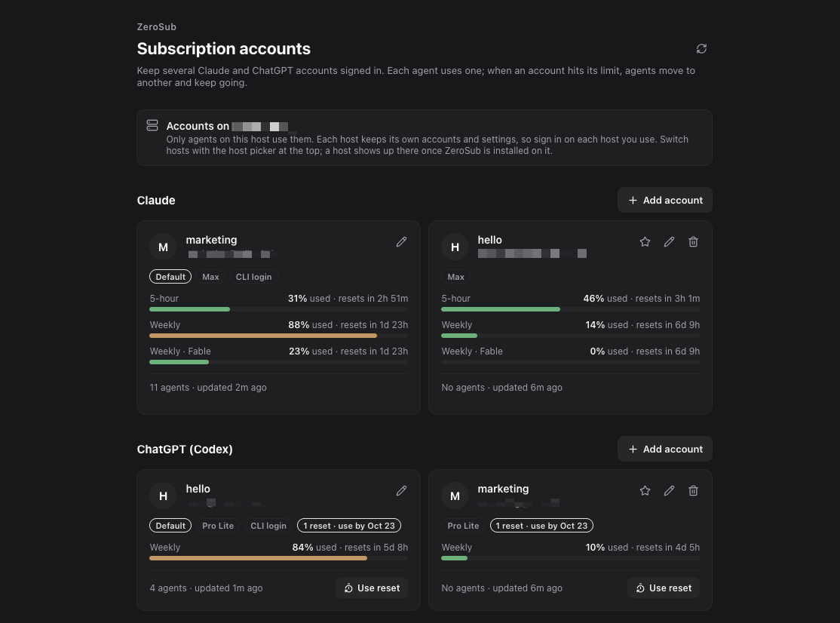The width and height of the screenshot is (840, 623).
Task: Edit the ChatGPT hello account
Action: [401, 491]
